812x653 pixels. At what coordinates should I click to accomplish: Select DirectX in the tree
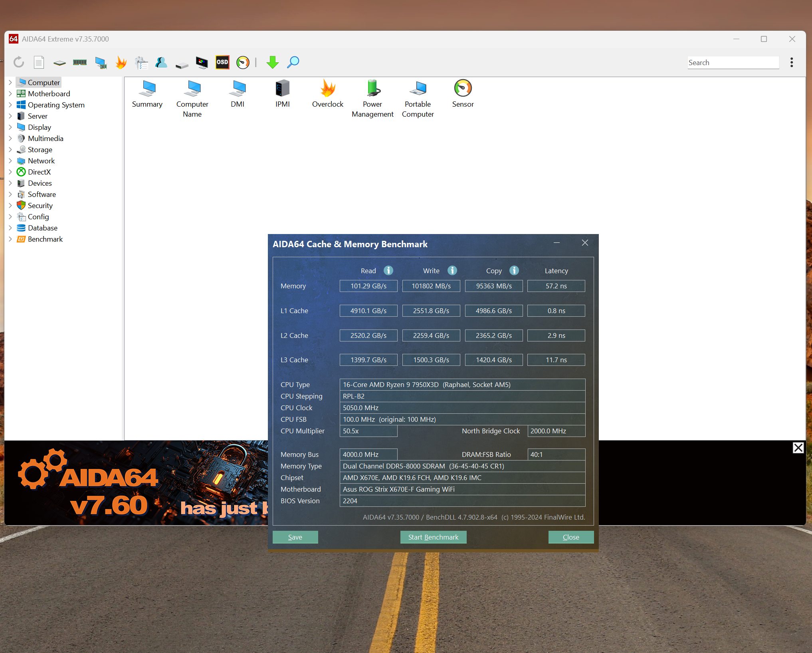tap(39, 172)
